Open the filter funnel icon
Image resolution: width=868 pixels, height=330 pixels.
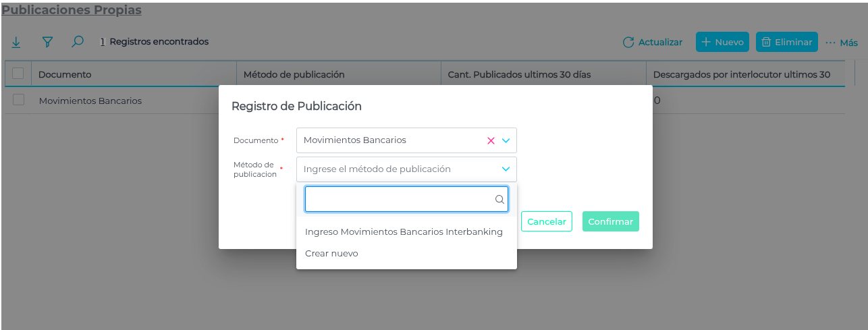[47, 42]
